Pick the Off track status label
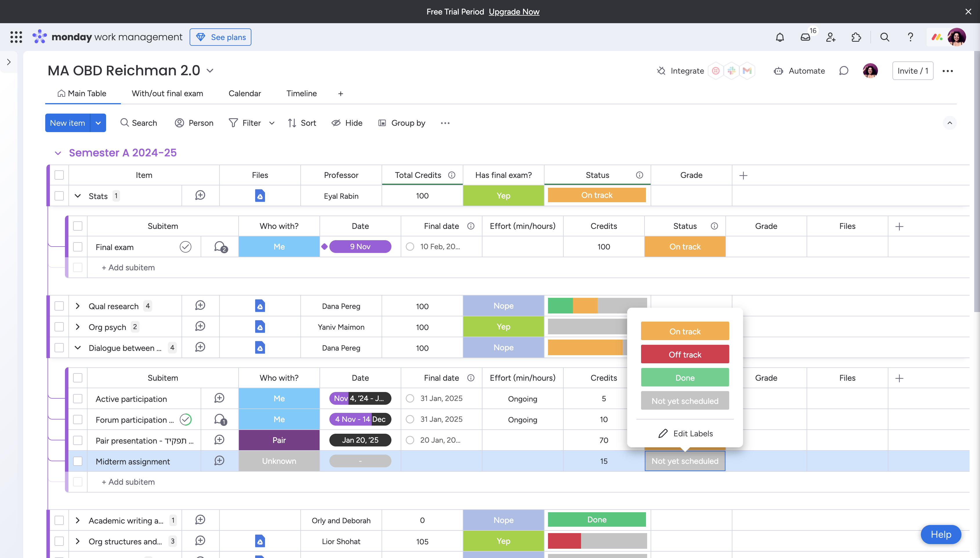The height and width of the screenshot is (558, 980). [x=685, y=354]
